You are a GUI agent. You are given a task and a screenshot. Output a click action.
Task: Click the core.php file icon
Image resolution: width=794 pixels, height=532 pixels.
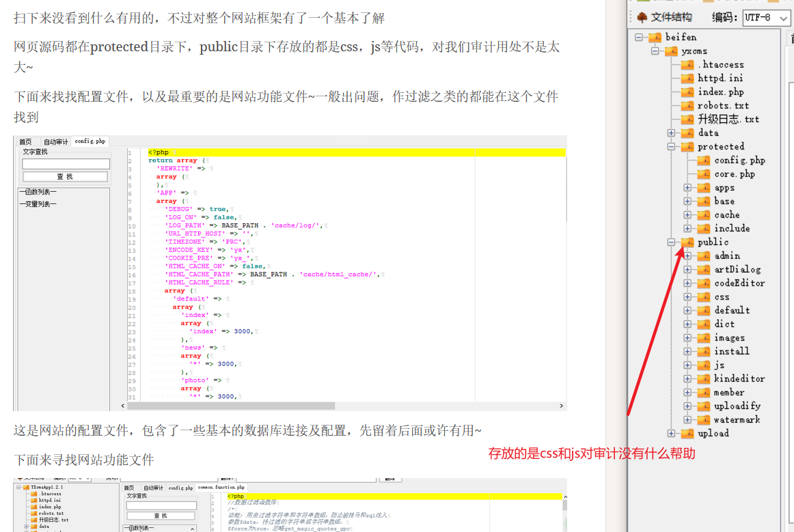pos(703,174)
